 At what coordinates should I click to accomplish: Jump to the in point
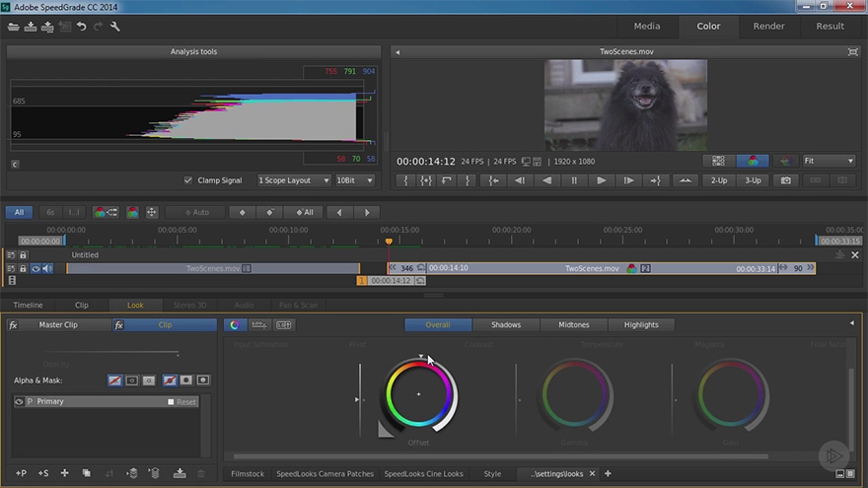pyautogui.click(x=492, y=180)
